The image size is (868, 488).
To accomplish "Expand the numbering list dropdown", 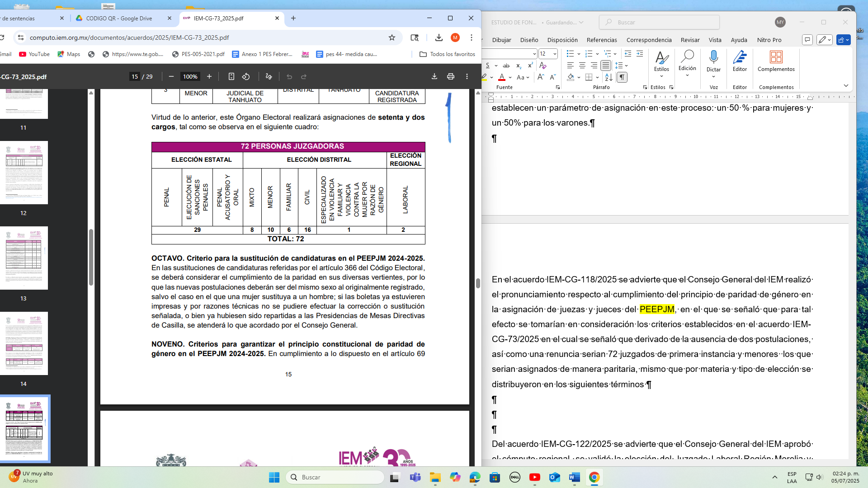I will point(597,54).
